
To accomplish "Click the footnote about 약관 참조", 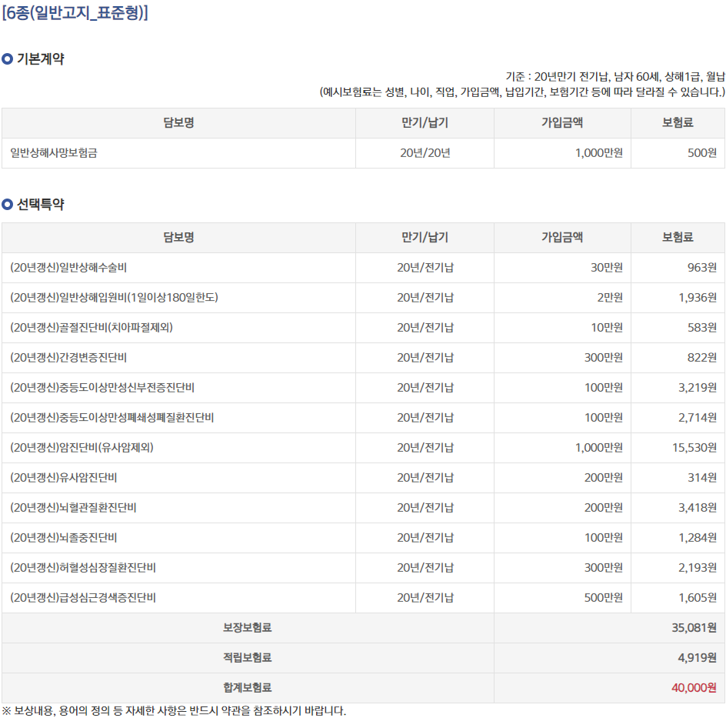I will [x=174, y=711].
